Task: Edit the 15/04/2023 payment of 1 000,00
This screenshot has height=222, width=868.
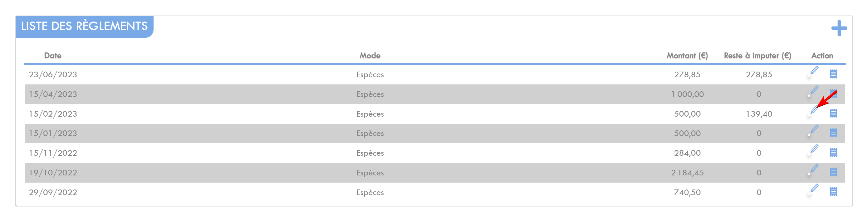Action: click(813, 91)
